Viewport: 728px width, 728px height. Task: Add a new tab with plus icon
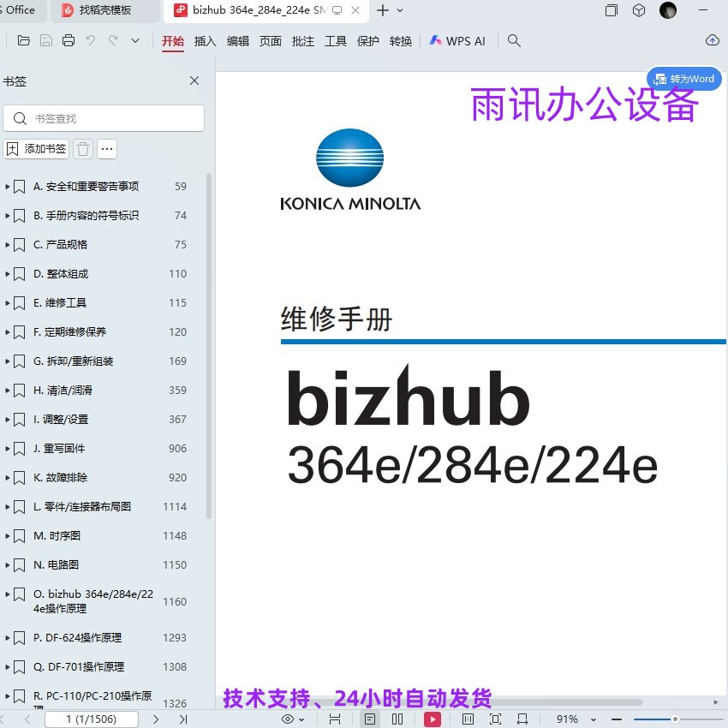tap(383, 10)
